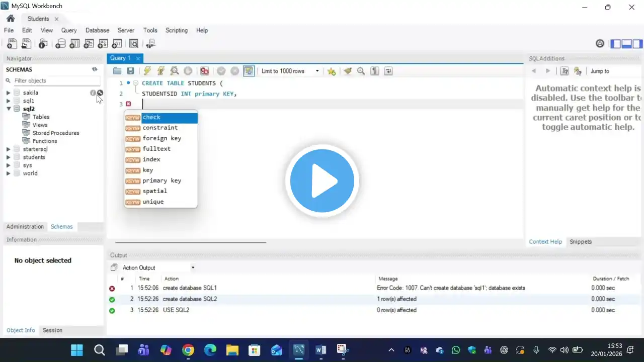The image size is (644, 362).
Task: Toggle the right sidebar panel
Action: (x=637, y=44)
